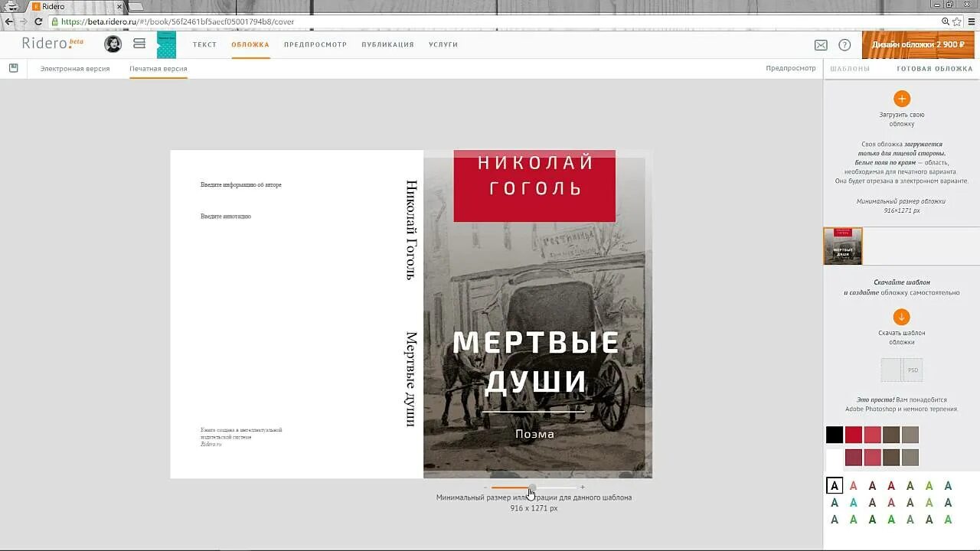Select the pink A font style in first row

[854, 485]
